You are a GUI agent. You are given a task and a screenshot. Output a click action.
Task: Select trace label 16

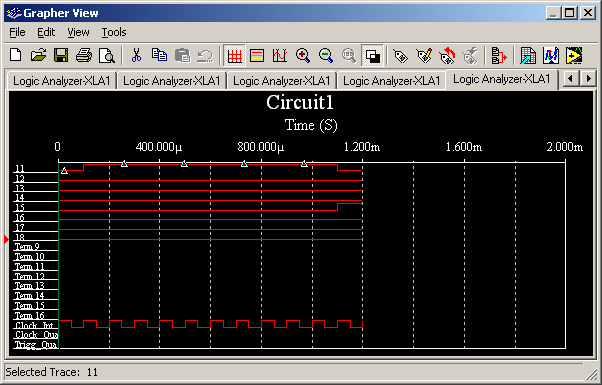click(20, 218)
